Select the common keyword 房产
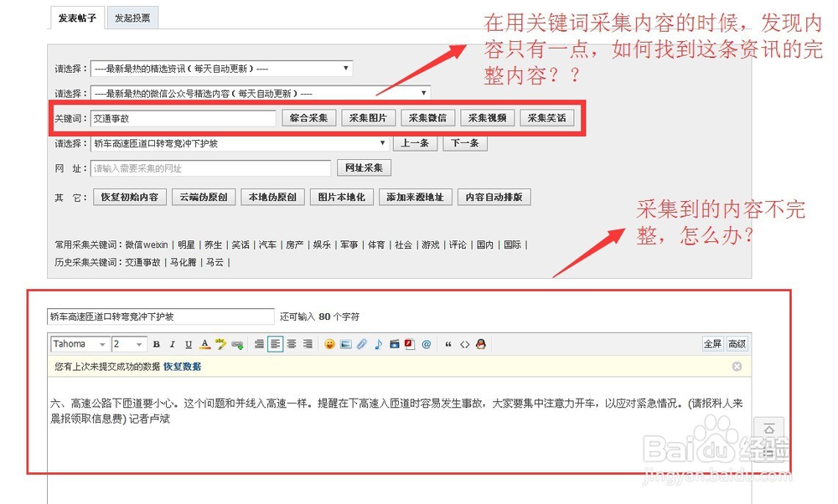 click(295, 244)
